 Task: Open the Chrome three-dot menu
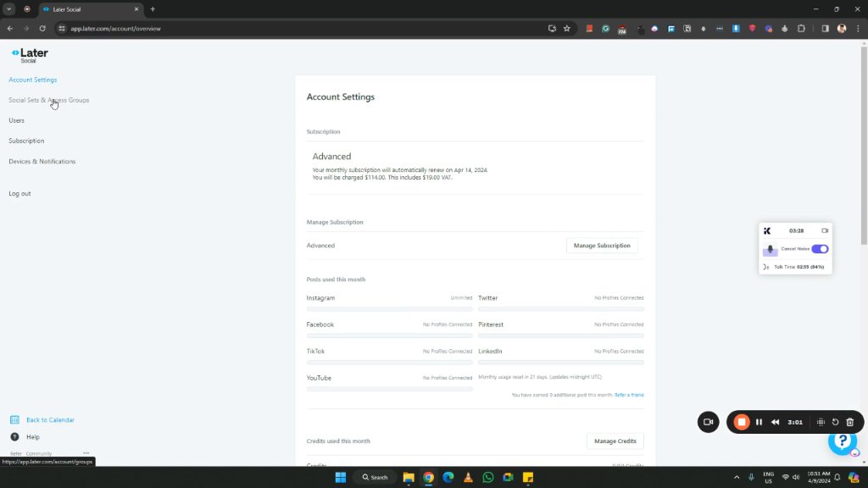tap(858, 29)
